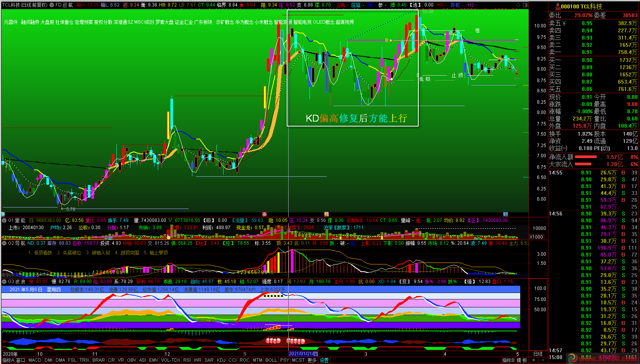
Task: Click the X1000 volume scale label
Action: pyautogui.click(x=536, y=237)
